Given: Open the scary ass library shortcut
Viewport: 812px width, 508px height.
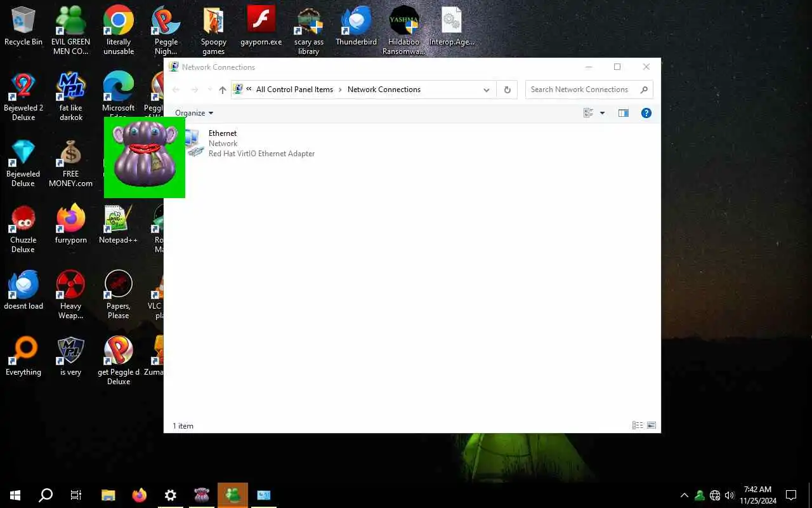Looking at the screenshot, I should click(x=309, y=30).
